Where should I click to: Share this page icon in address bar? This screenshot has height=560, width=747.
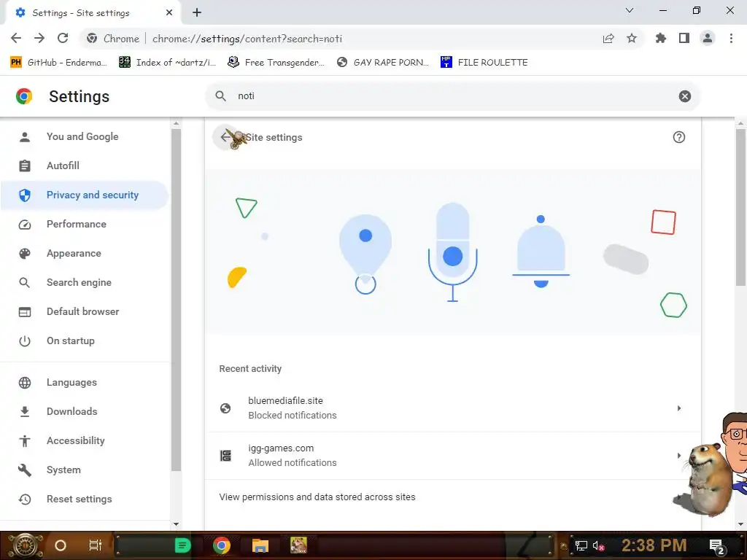608,39
